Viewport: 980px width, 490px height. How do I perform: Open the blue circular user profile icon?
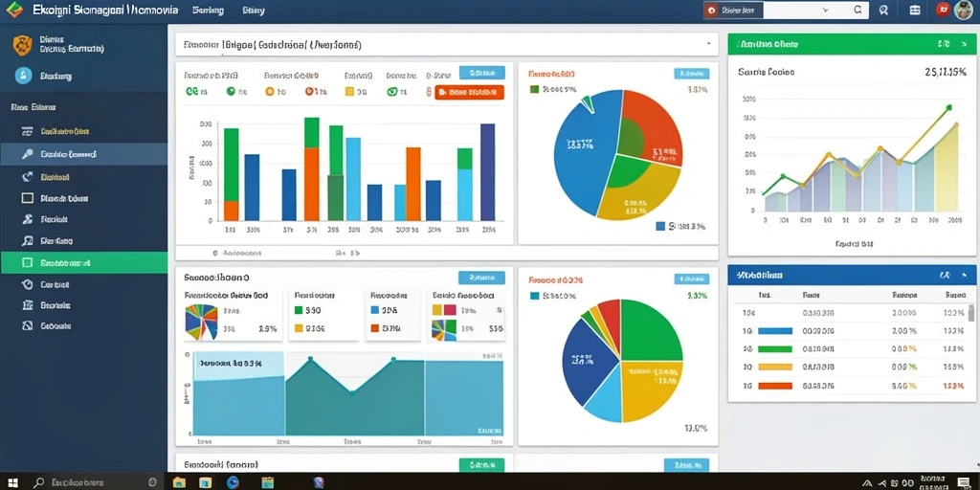click(23, 76)
